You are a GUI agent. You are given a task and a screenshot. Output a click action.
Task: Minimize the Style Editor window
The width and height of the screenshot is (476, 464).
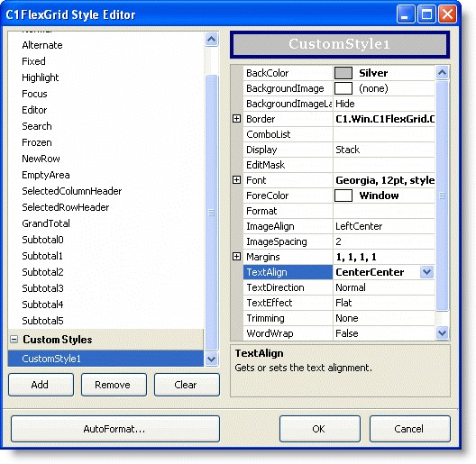tap(406, 14)
